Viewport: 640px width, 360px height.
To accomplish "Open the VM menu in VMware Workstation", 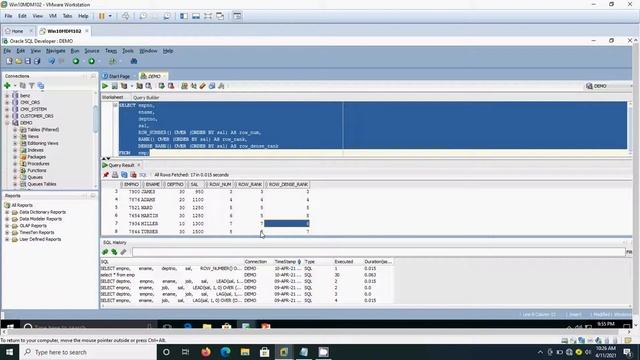I will click(53, 16).
